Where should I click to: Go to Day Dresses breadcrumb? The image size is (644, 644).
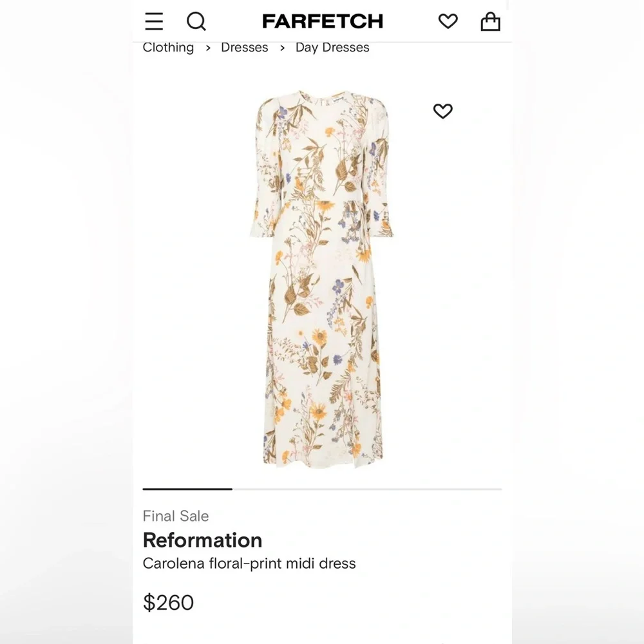[x=332, y=48]
